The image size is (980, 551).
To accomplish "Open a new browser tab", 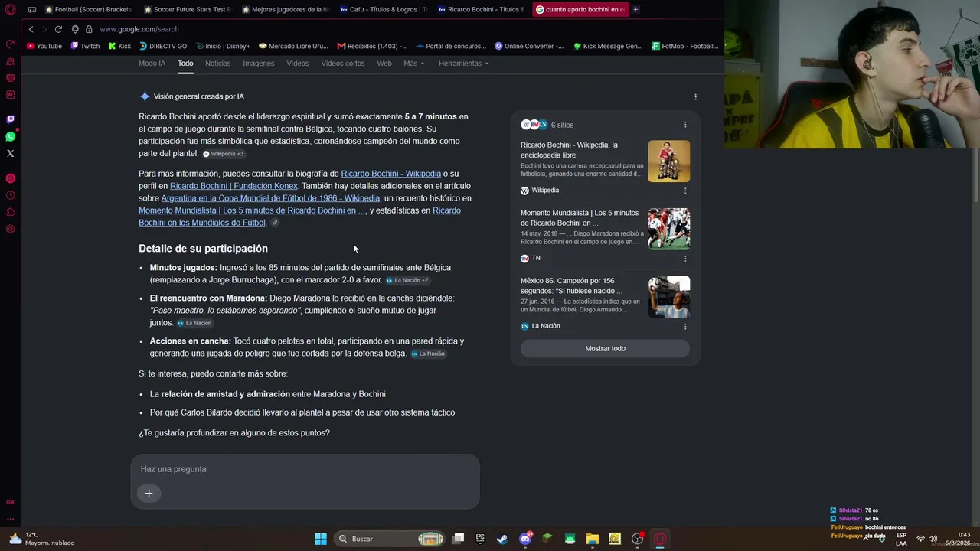I will (x=635, y=9).
